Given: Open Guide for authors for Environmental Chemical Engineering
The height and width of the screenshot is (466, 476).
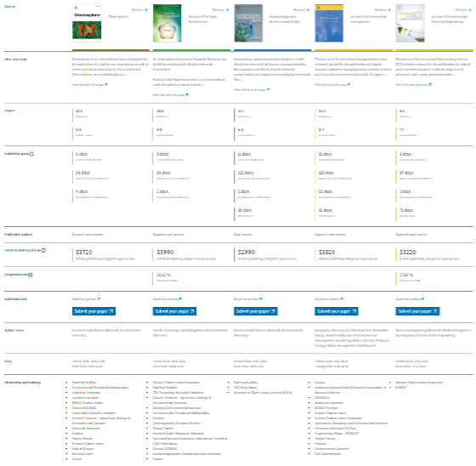Looking at the screenshot, I should [410, 299].
